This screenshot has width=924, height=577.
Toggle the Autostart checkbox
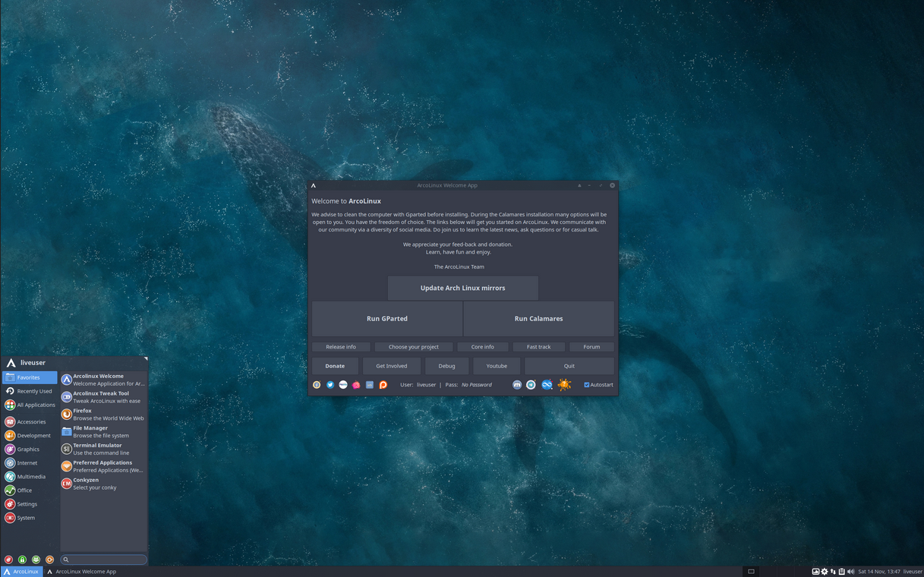click(x=586, y=385)
